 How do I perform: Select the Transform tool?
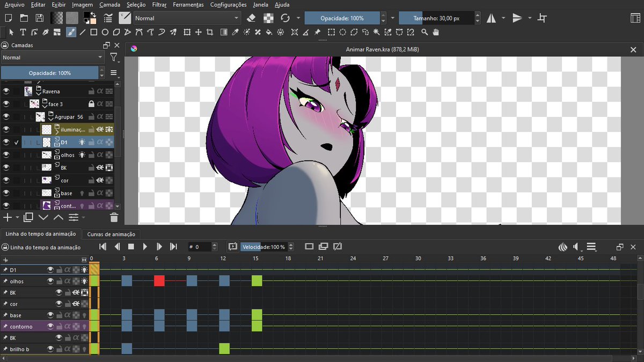187,32
